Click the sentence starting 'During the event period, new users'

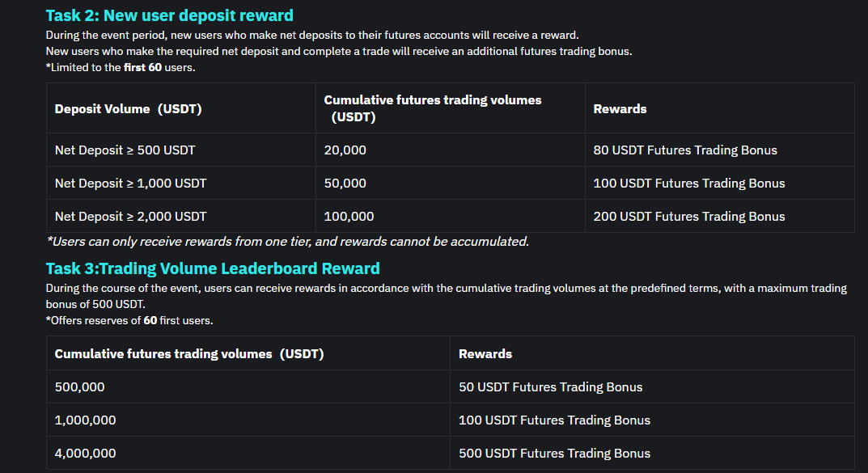tap(312, 35)
